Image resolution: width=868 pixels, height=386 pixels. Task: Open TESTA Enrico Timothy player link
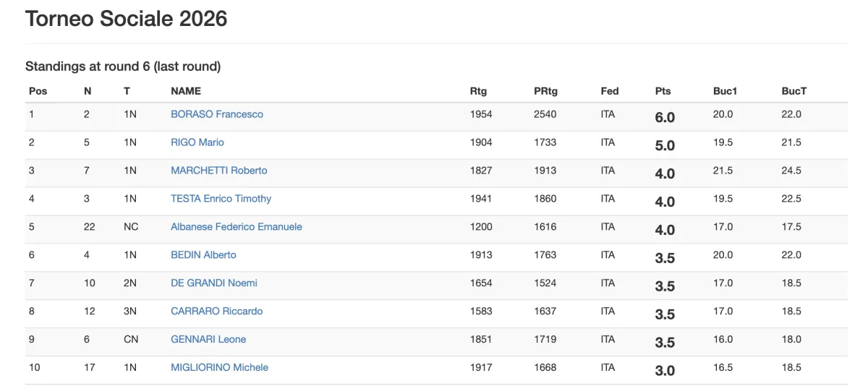221,199
